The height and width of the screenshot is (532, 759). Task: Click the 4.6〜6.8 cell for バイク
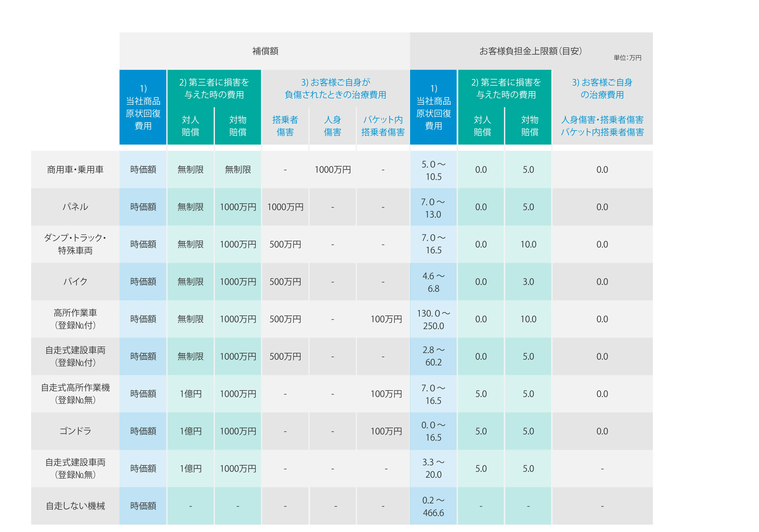433,282
